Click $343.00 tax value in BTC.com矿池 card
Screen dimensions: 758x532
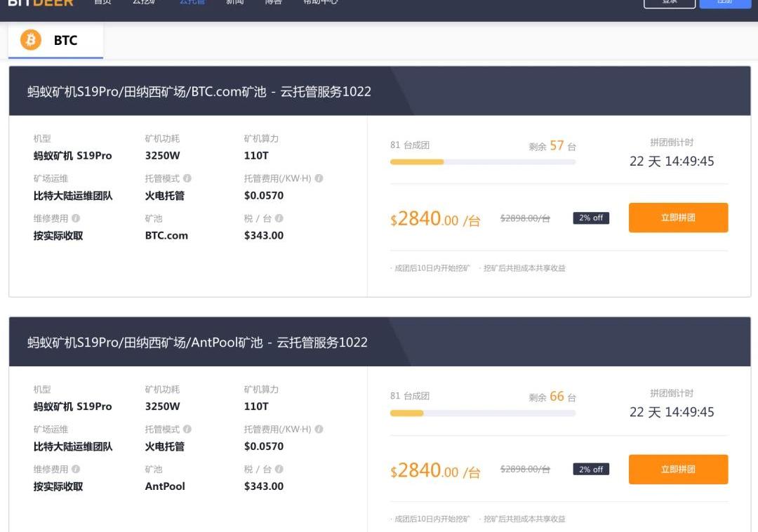[264, 236]
